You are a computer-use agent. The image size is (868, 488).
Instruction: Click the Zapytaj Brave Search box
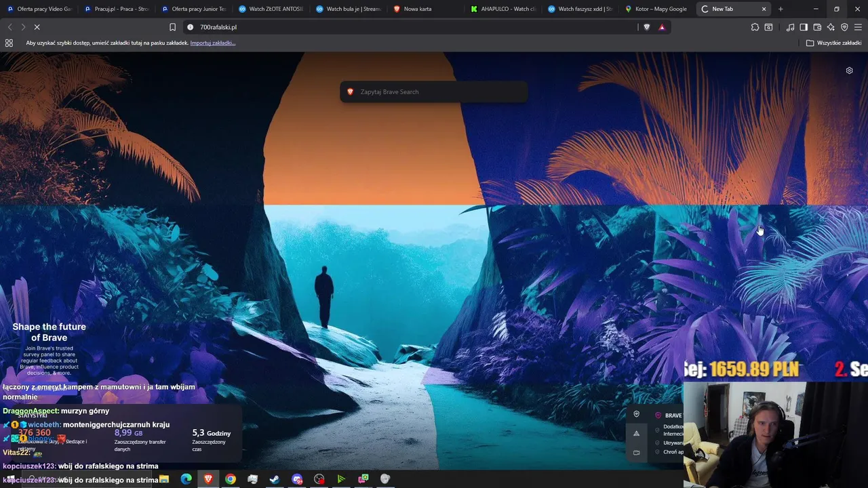pyautogui.click(x=434, y=91)
